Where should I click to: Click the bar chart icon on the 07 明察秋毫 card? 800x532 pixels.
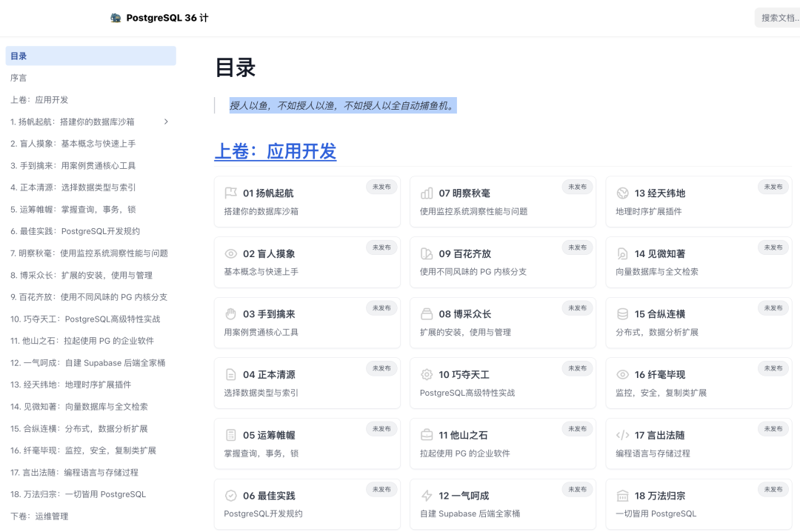click(427, 193)
